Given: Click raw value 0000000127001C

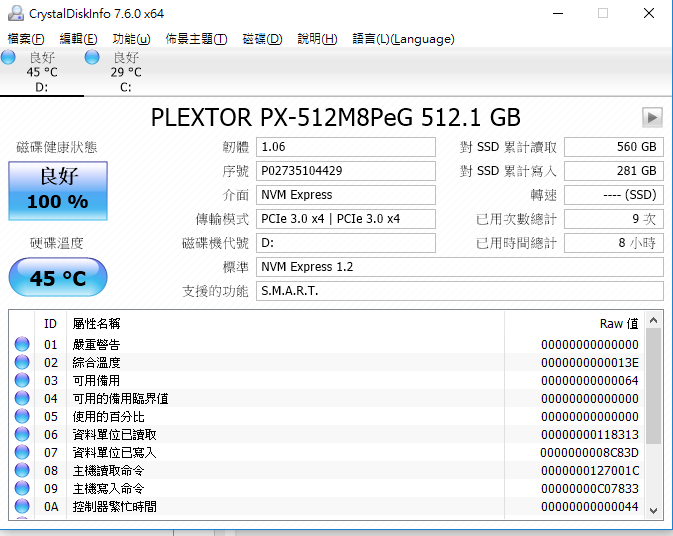Looking at the screenshot, I should click(590, 471).
